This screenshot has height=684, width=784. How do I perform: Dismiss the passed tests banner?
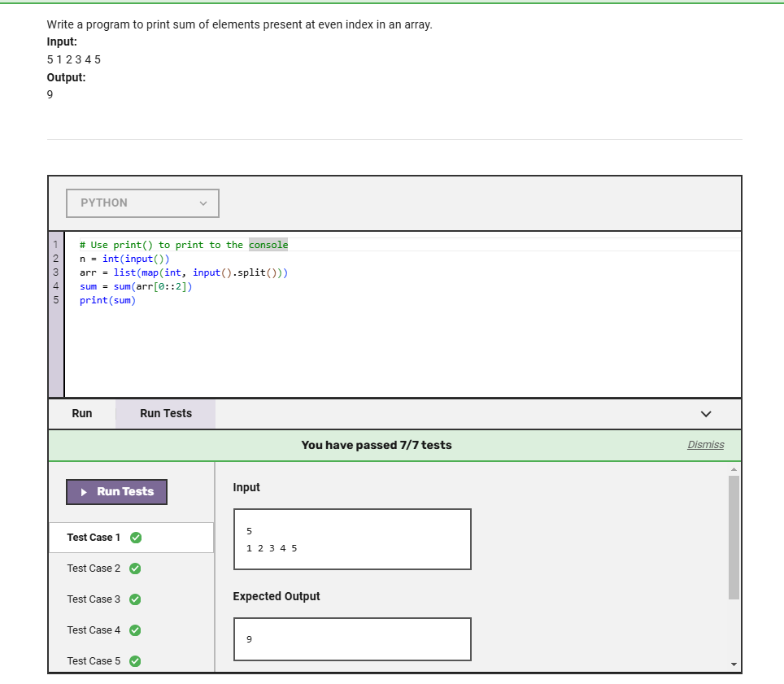point(706,445)
